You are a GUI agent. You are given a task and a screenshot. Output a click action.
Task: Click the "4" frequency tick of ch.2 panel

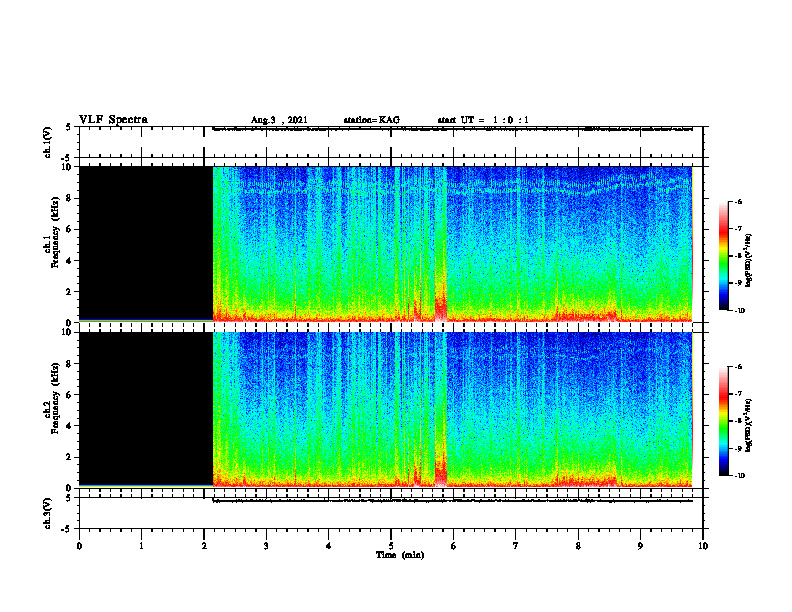pyautogui.click(x=70, y=426)
